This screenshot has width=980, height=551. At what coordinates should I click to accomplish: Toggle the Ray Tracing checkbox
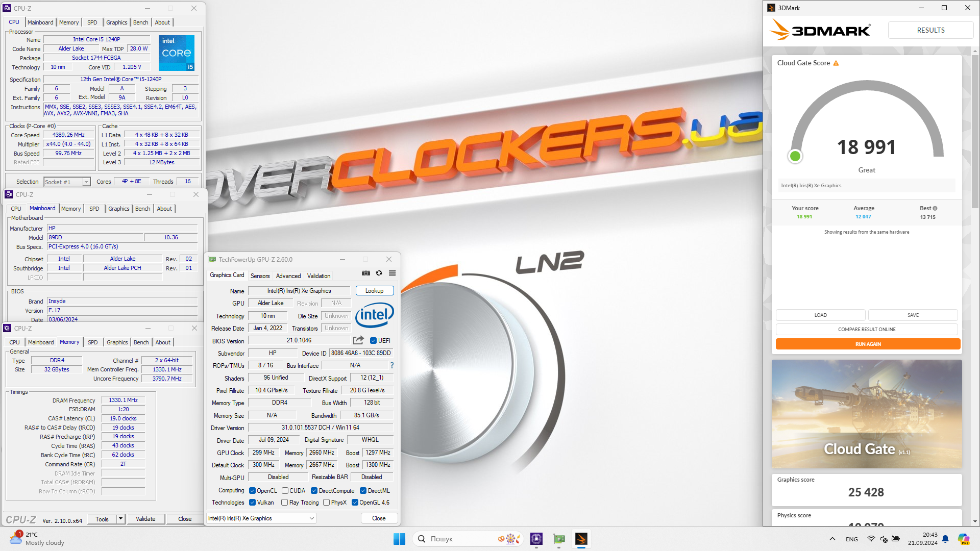[285, 503]
